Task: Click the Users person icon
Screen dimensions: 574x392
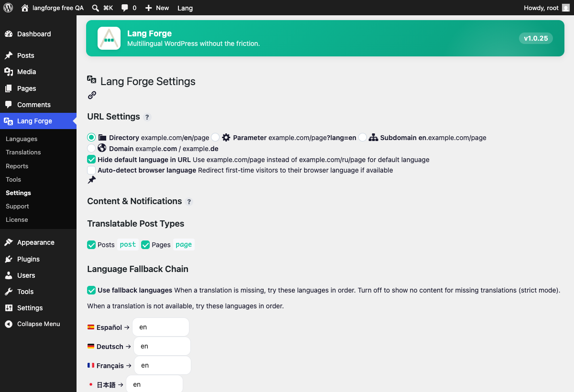Action: coord(9,275)
